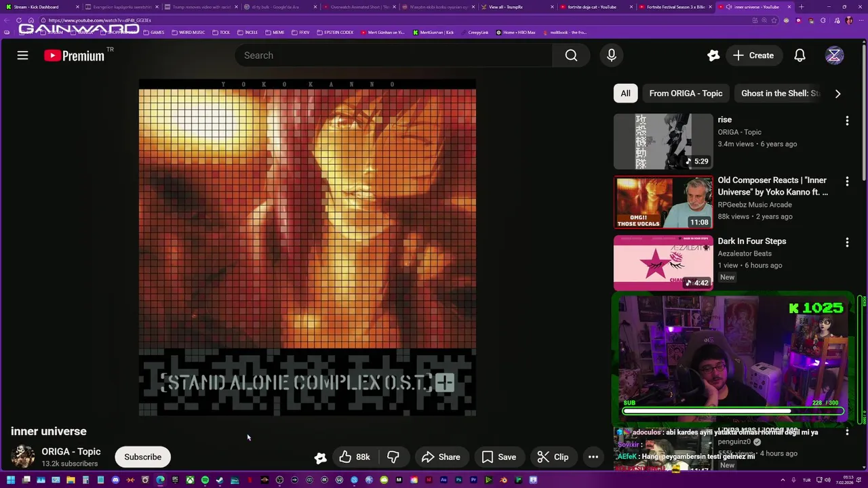Open Premiere Pro from the taskbar
Screen dimensions: 868x488
click(x=473, y=480)
